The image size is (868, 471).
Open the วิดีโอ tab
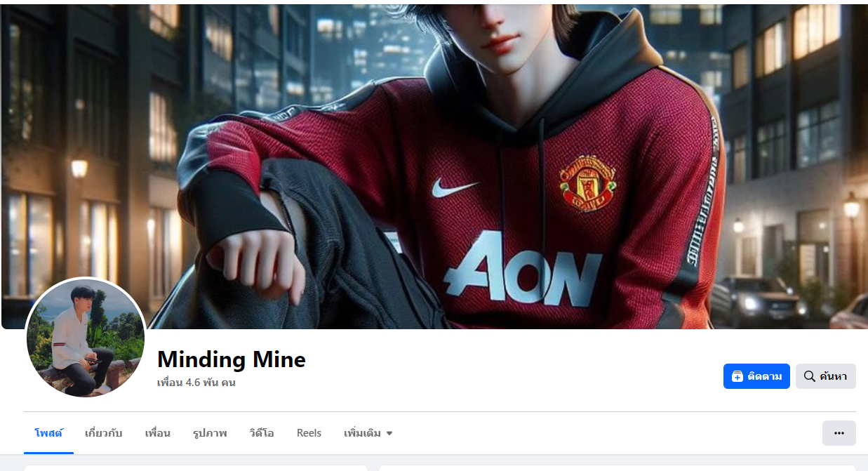click(x=262, y=433)
